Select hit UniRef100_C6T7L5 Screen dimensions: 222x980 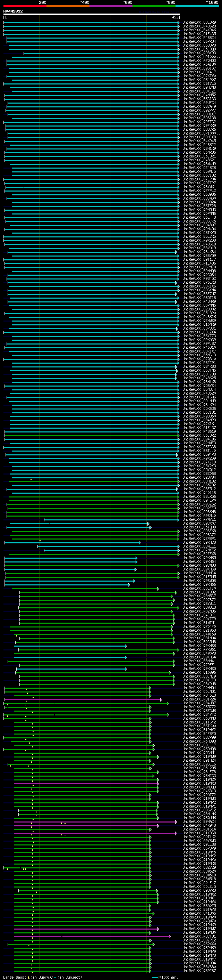[199, 84]
